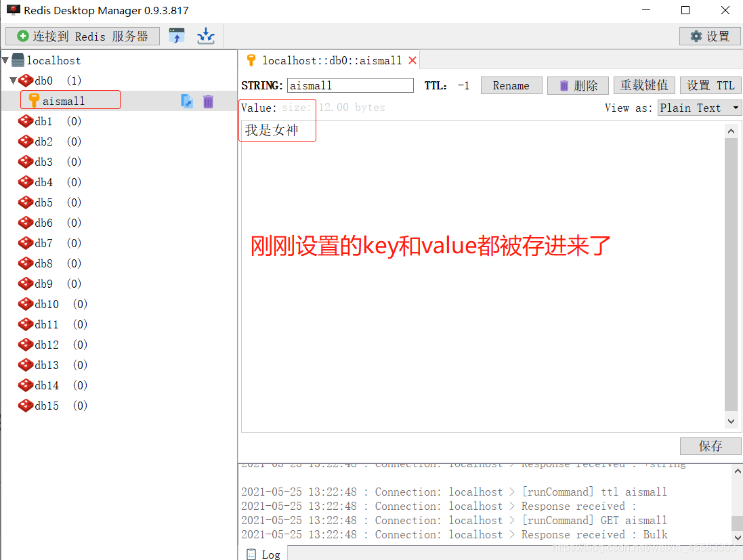Click the value area scroll up arrow

(731, 131)
